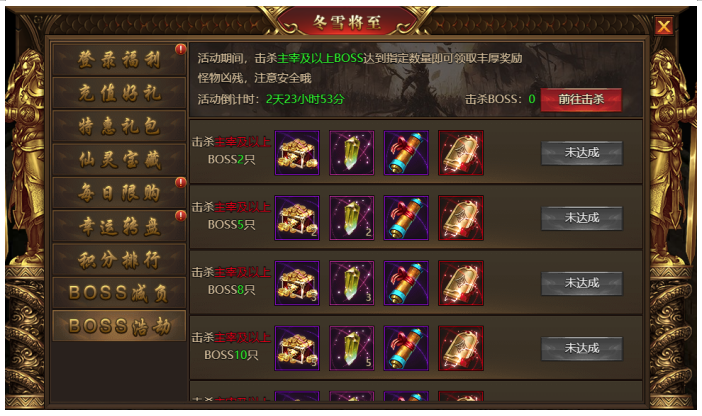Click the ribbon scroll reward in BOSS5只 row
Image resolution: width=702 pixels, height=416 pixels.
coord(406,218)
